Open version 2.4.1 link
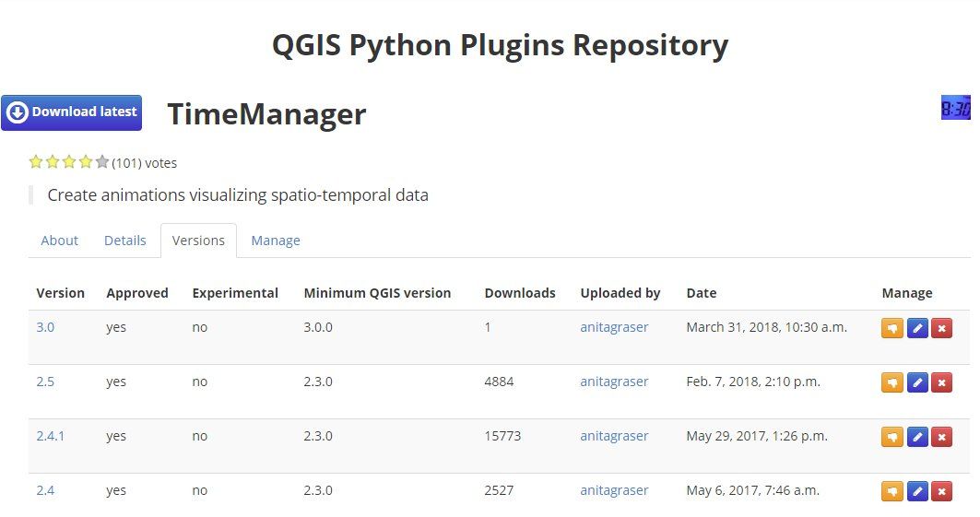 [x=50, y=436]
